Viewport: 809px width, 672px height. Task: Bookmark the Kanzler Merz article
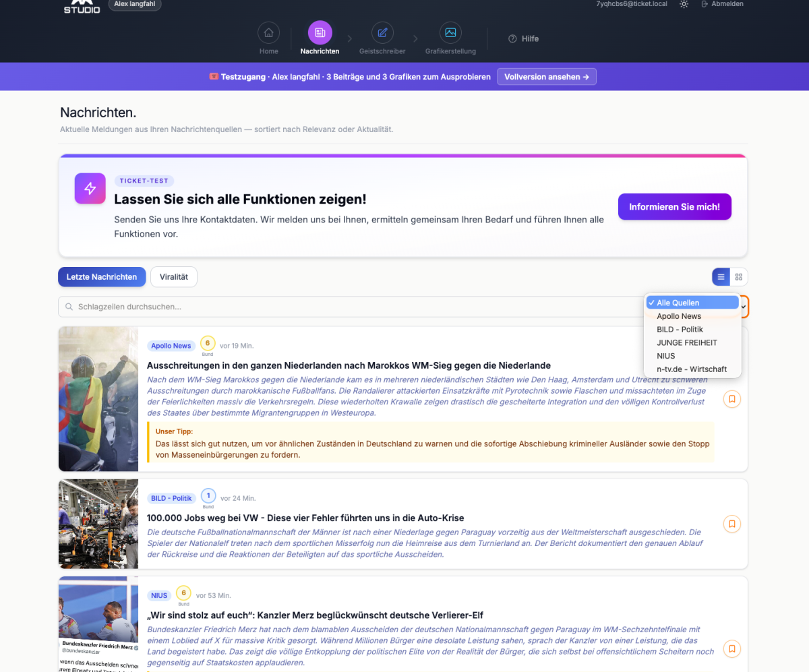point(732,649)
